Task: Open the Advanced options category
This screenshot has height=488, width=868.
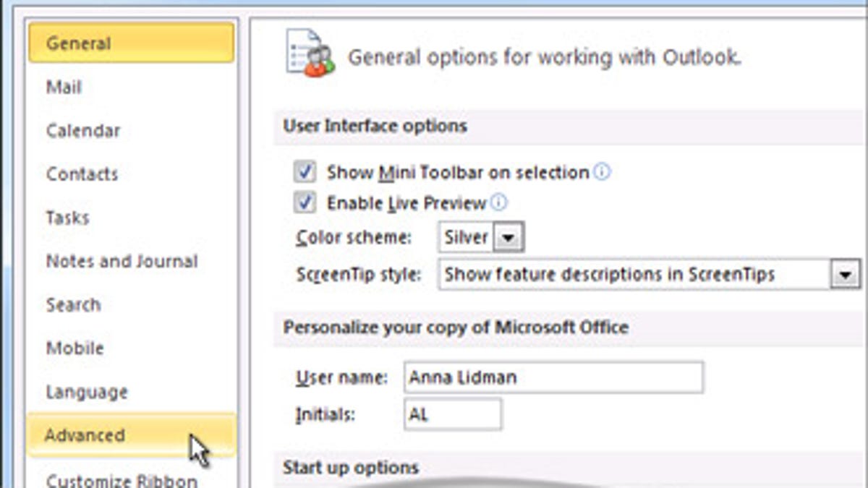Action: (131, 435)
